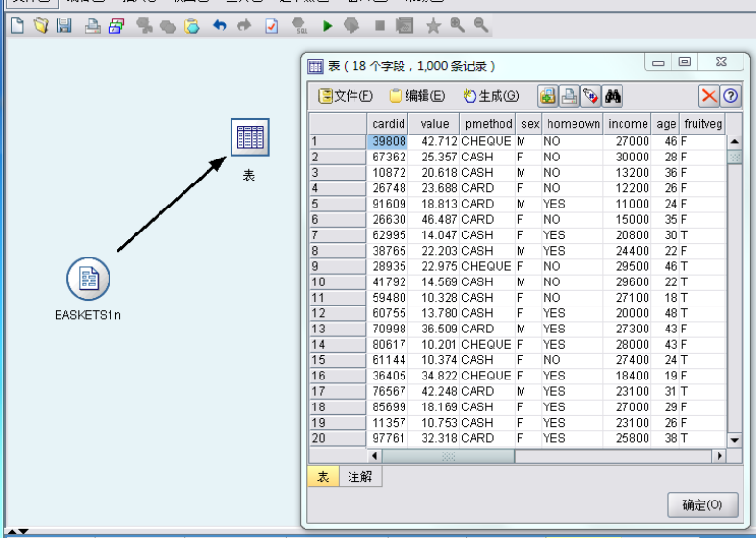Click the horizontal scrollbar thumb
The image size is (756, 538).
(x=449, y=455)
